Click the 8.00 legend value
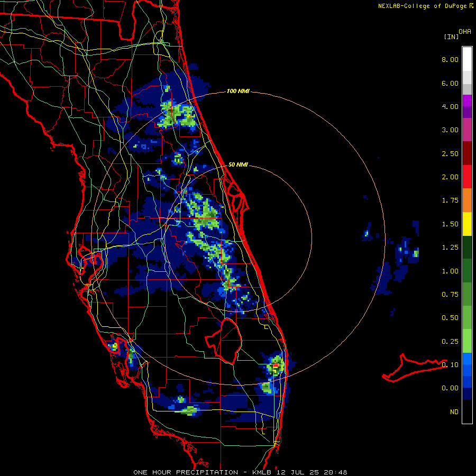This screenshot has width=476, height=476. click(x=450, y=59)
